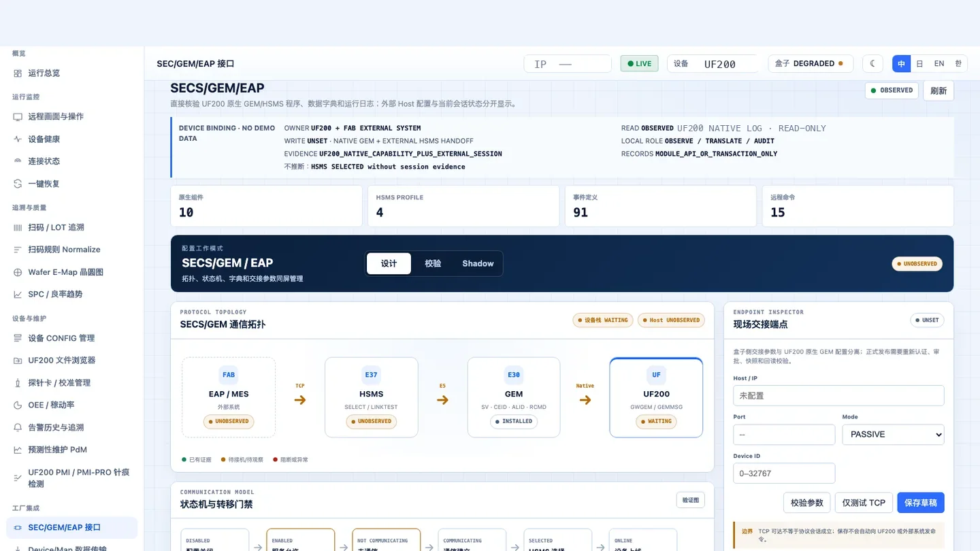The width and height of the screenshot is (980, 551).
Task: Click the 扫码 / LOT 追溯 barcode icon
Action: click(18, 227)
